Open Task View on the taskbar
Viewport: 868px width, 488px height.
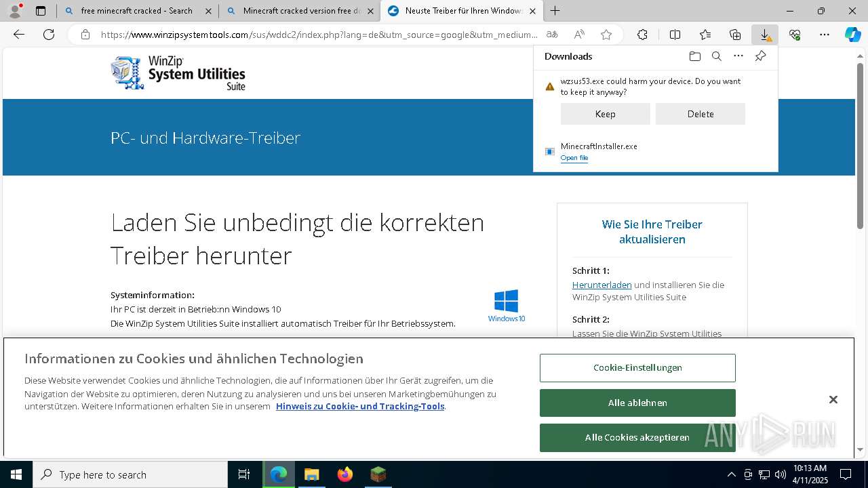(x=244, y=474)
